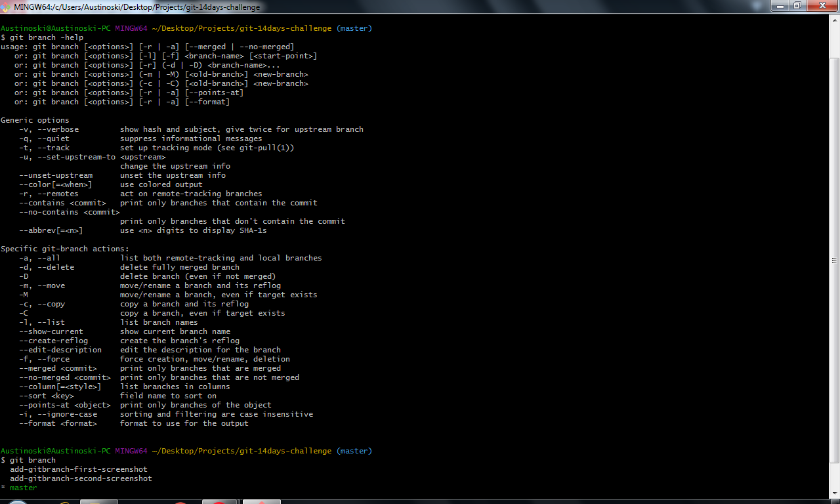The width and height of the screenshot is (840, 504).
Task: Click the '-d, --delete' option
Action: [x=47, y=267]
